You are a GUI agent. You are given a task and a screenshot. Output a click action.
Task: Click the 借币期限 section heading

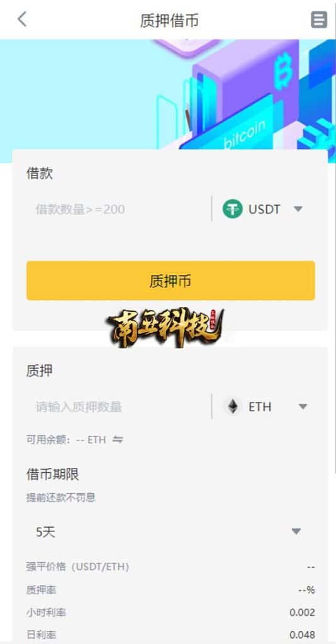53,475
